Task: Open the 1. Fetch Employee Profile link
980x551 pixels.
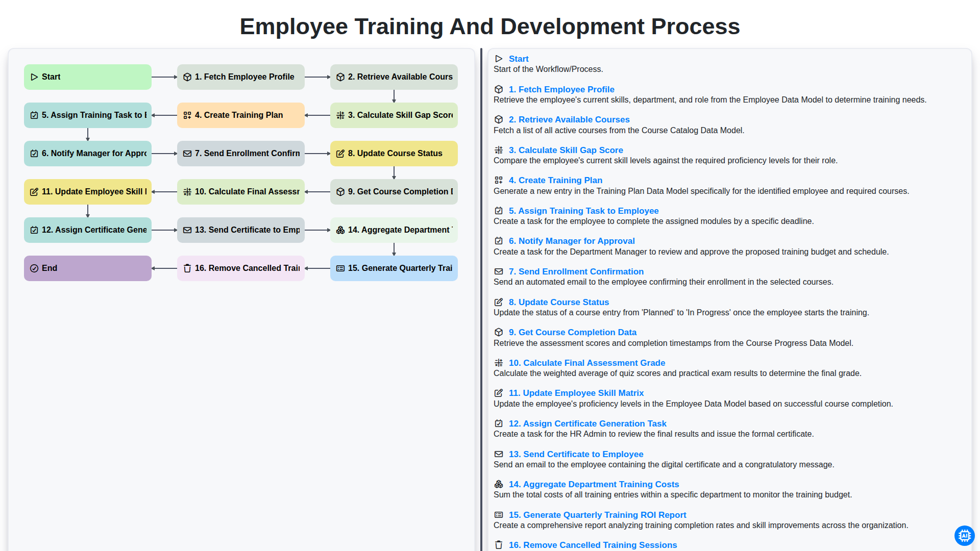Action: pyautogui.click(x=561, y=89)
